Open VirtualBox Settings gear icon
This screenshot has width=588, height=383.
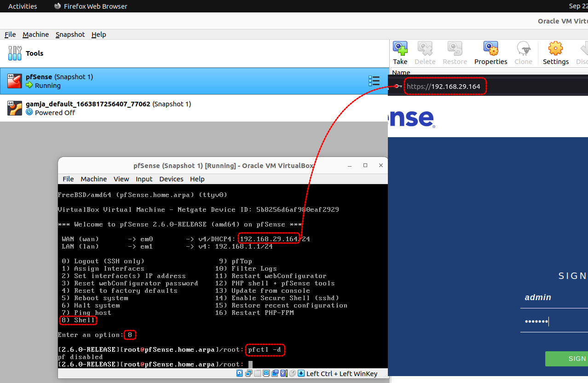coord(556,48)
